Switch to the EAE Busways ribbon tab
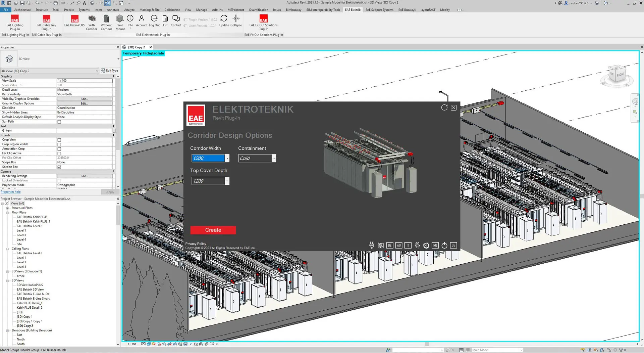 407,10
